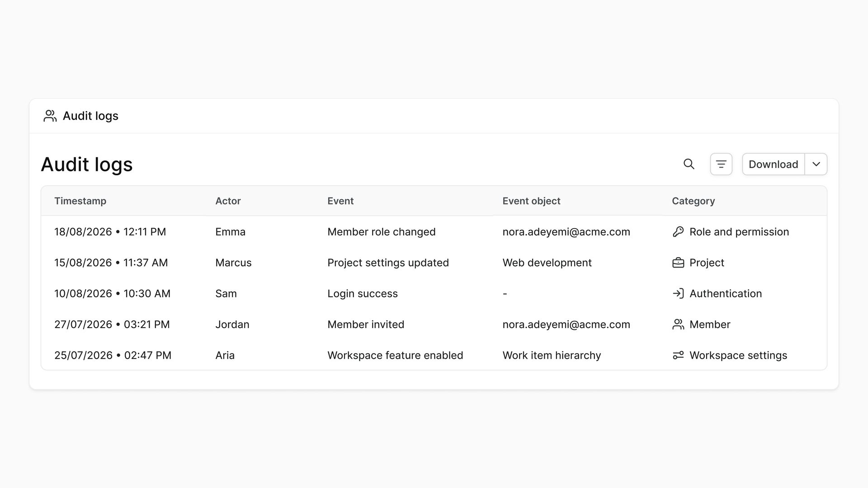
Task: Select timestamp 27/07/2026 • 03:21 PM
Action: click(x=112, y=324)
